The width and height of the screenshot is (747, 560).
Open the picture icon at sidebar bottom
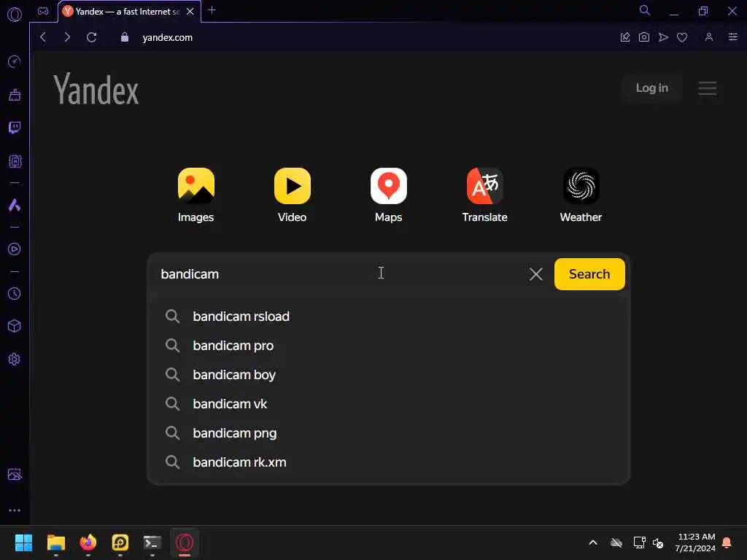coord(15,474)
